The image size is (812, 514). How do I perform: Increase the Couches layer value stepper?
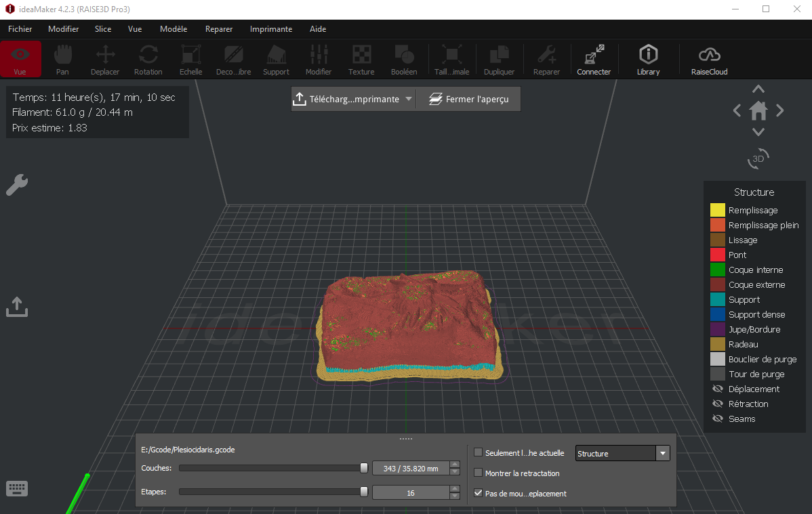pos(455,465)
